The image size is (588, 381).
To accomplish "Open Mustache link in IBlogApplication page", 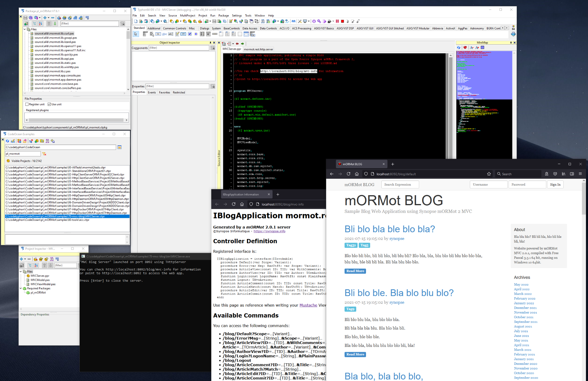I will (x=308, y=305).
